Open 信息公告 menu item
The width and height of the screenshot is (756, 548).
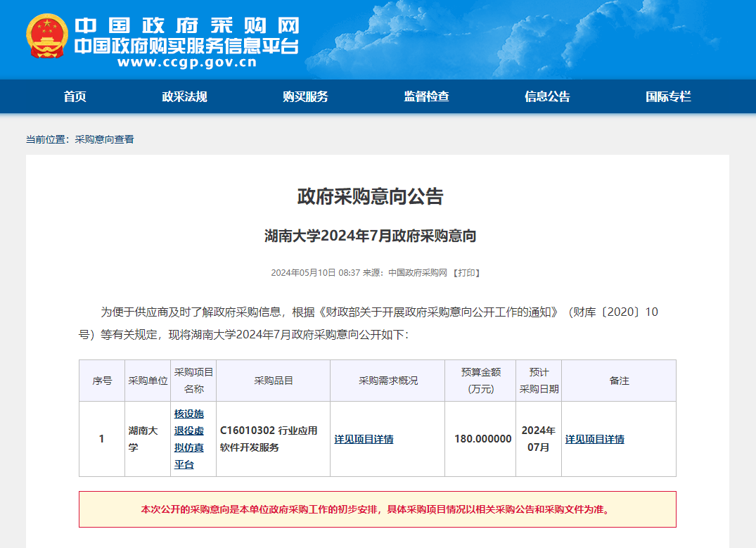pyautogui.click(x=547, y=96)
